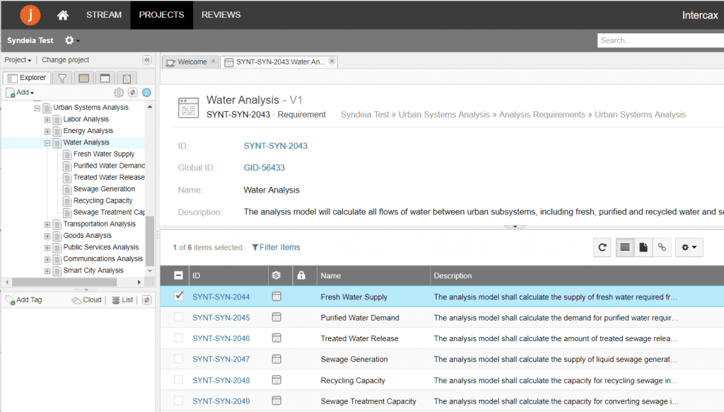This screenshot has width=724, height=412.
Task: Open the Project dropdown menu
Action: coord(18,60)
